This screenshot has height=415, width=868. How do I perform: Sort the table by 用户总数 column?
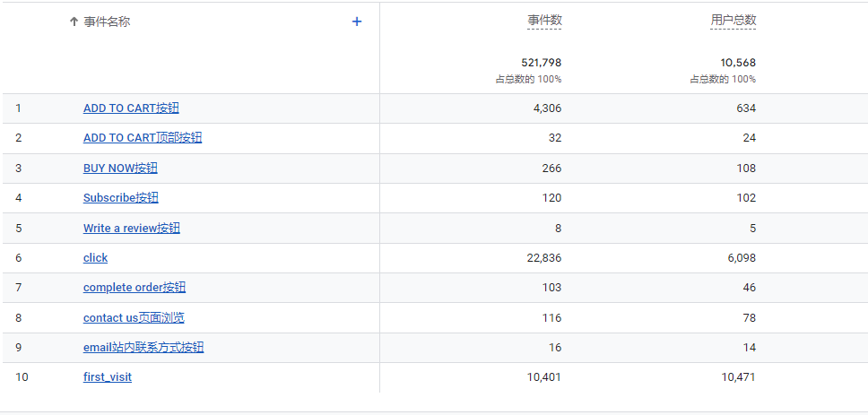point(733,21)
